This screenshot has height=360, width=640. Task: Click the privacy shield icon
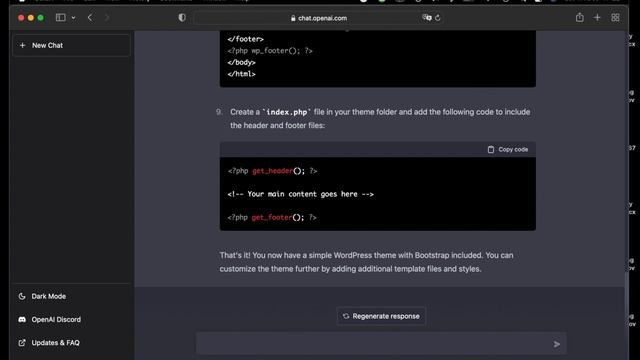click(182, 18)
